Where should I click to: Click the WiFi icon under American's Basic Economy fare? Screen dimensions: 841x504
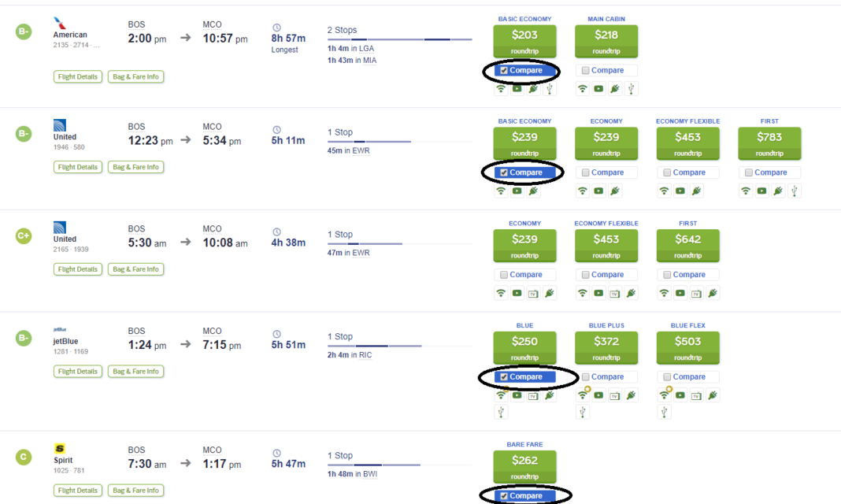pos(502,88)
